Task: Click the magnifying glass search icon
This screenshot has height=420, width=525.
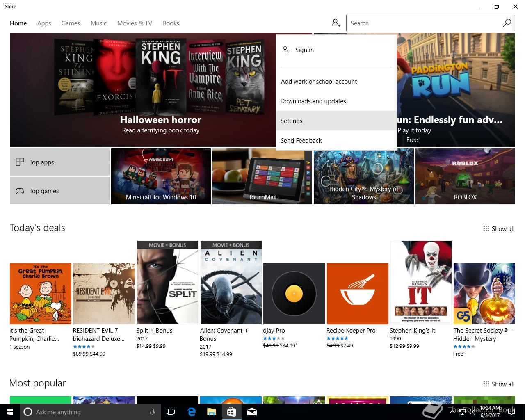Action: pyautogui.click(x=507, y=23)
